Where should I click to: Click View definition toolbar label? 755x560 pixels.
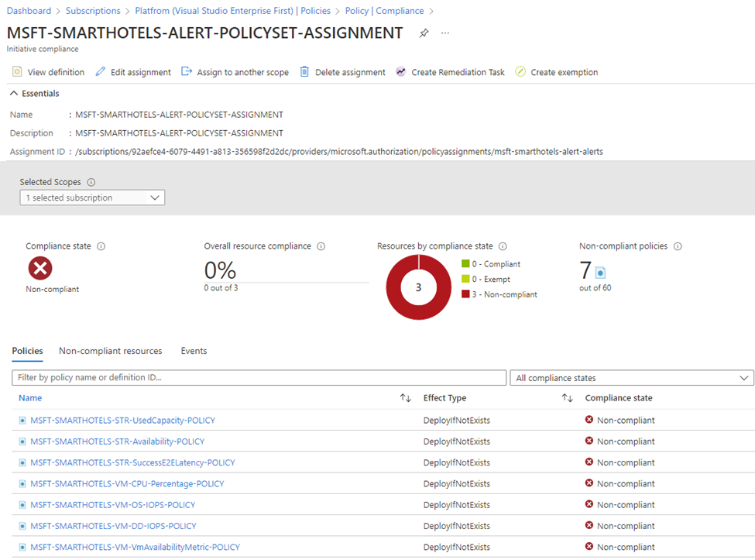pos(56,72)
